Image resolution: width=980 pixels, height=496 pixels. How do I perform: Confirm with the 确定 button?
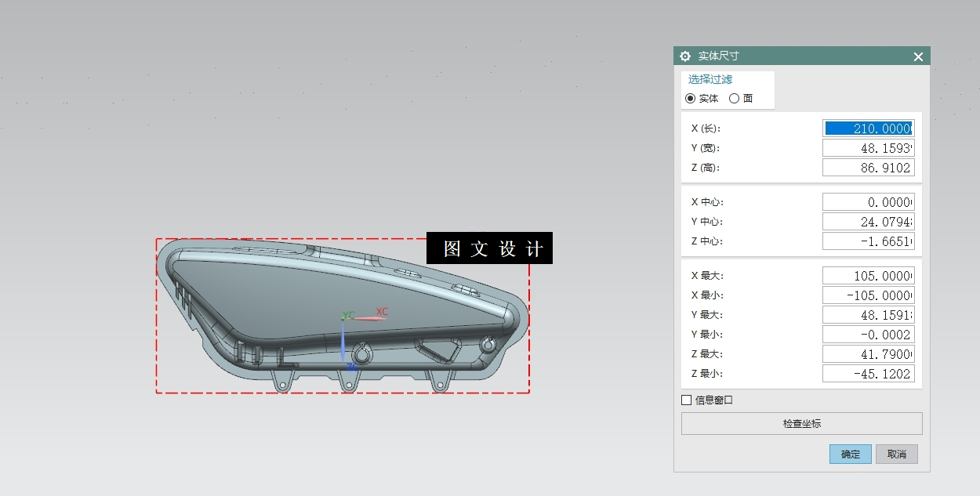[851, 454]
